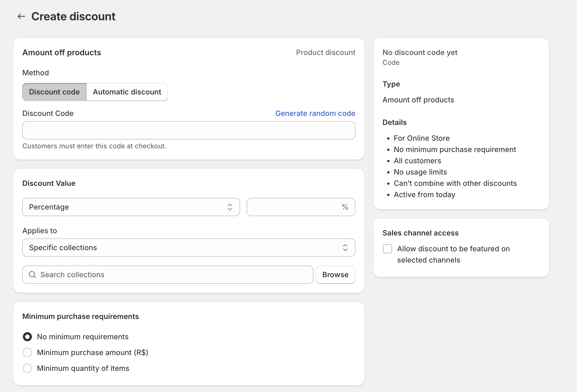
Task: Open the Specific collections dropdown
Action: pyautogui.click(x=189, y=248)
